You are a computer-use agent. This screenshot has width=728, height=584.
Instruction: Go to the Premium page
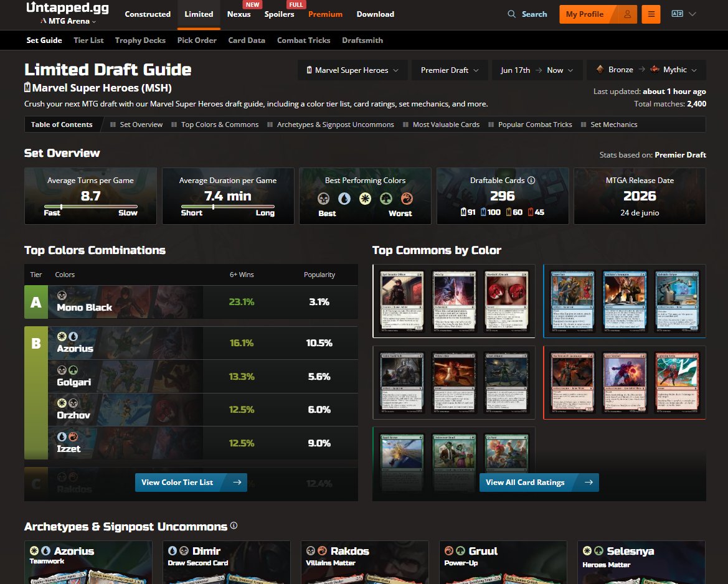click(326, 14)
